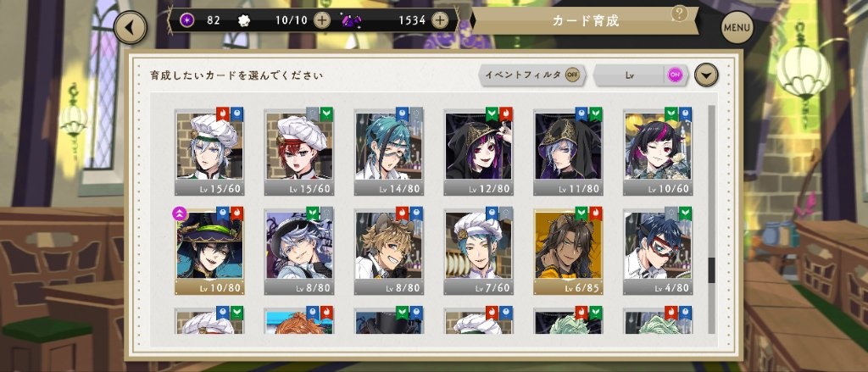
Task: Tap the purple gem icon beside 1534
Action: click(352, 20)
